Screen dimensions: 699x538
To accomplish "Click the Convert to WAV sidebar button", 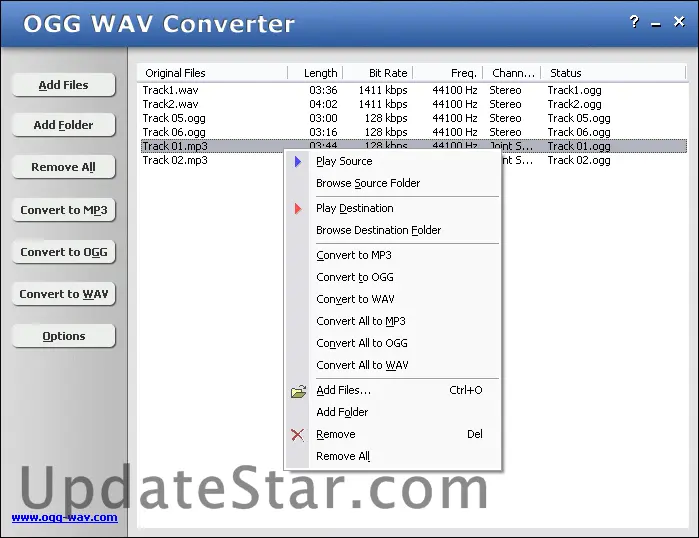I will (x=63, y=294).
